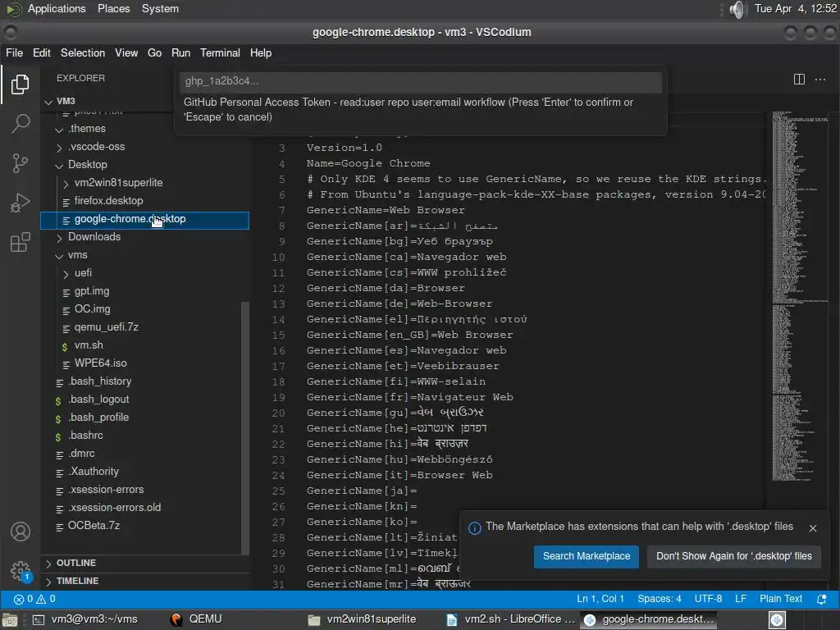Viewport: 840px width, 630px height.
Task: Change indentation via Spaces: 4
Action: pos(659,599)
